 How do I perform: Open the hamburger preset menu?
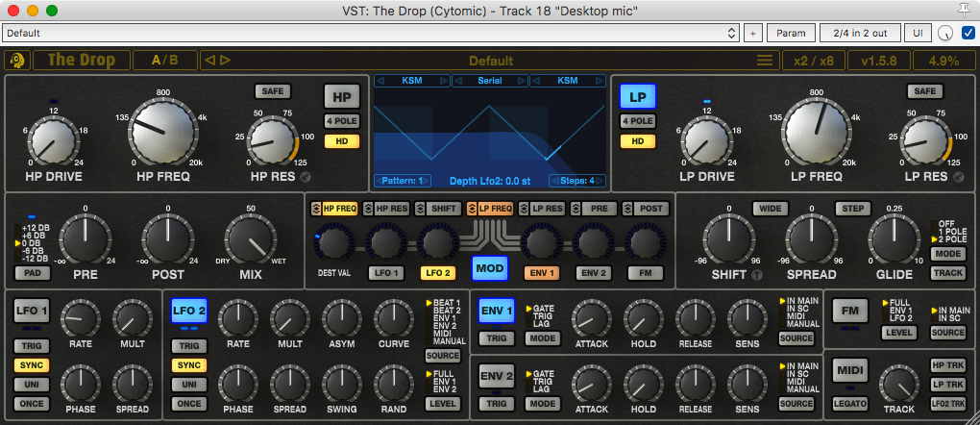click(x=765, y=61)
